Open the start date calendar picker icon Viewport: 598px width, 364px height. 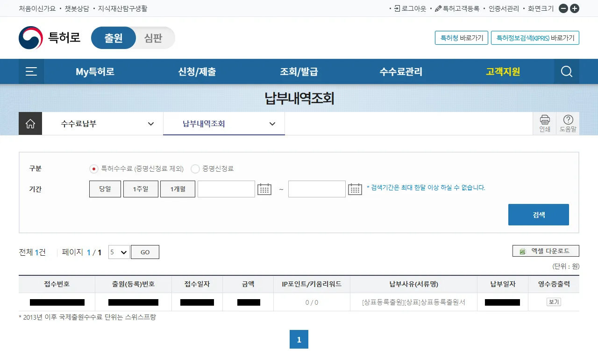[x=264, y=189]
